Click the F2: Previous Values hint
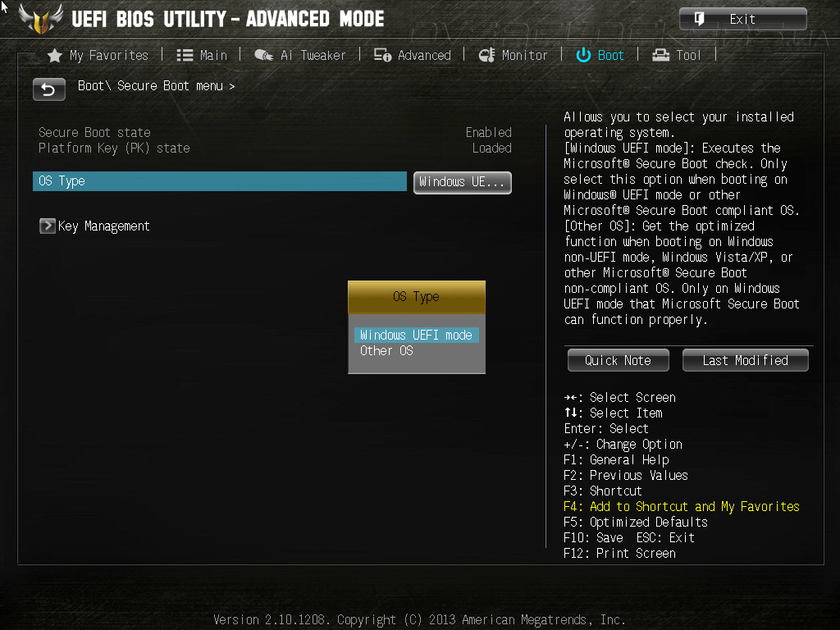The image size is (840, 630). [626, 475]
